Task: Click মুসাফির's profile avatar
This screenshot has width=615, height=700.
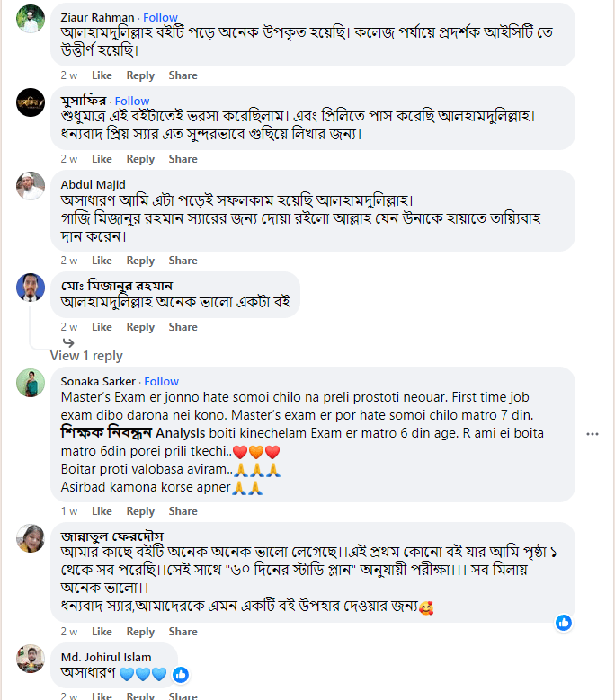Action: (x=31, y=103)
